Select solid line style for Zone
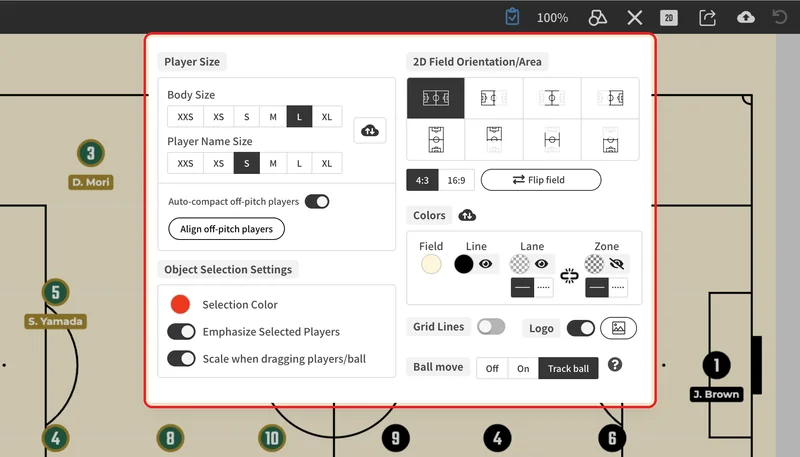Screen dimensions: 800x457 [597, 288]
